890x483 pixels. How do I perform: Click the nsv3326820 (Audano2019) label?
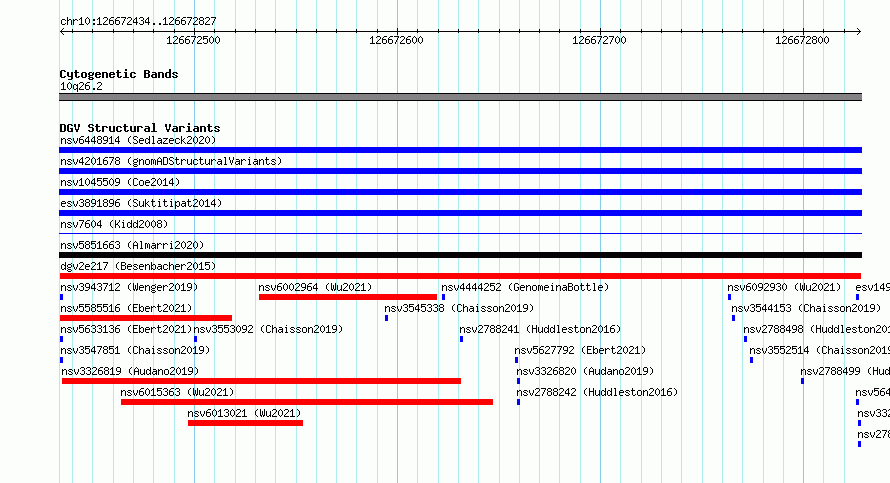[x=585, y=371]
